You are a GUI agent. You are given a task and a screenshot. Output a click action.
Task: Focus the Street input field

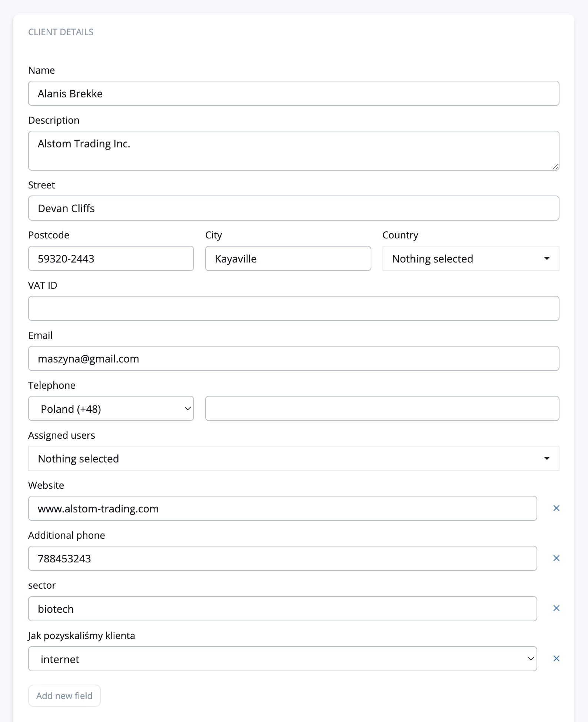pyautogui.click(x=293, y=208)
